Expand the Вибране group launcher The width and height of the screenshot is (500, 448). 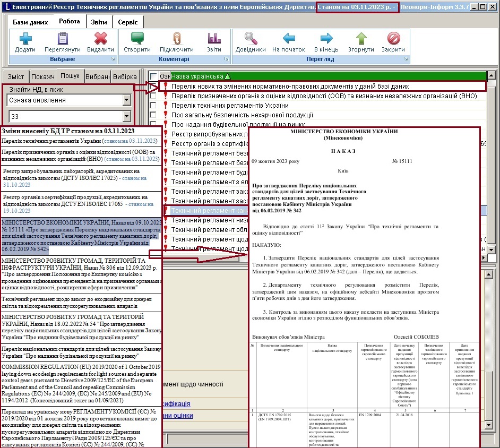(x=113, y=59)
